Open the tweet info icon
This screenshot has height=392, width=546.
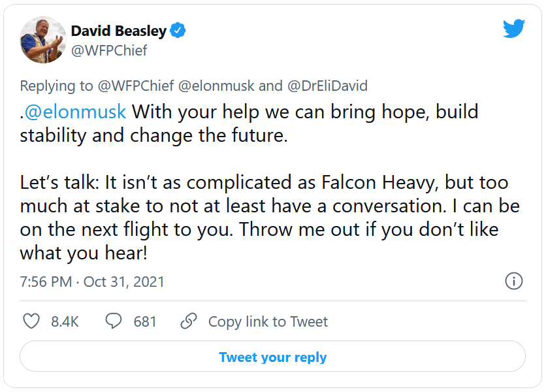pos(514,282)
